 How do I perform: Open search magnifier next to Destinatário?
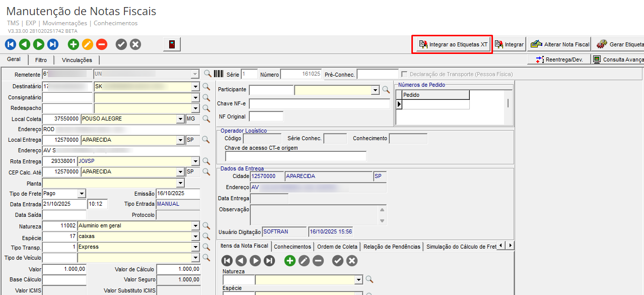point(206,86)
